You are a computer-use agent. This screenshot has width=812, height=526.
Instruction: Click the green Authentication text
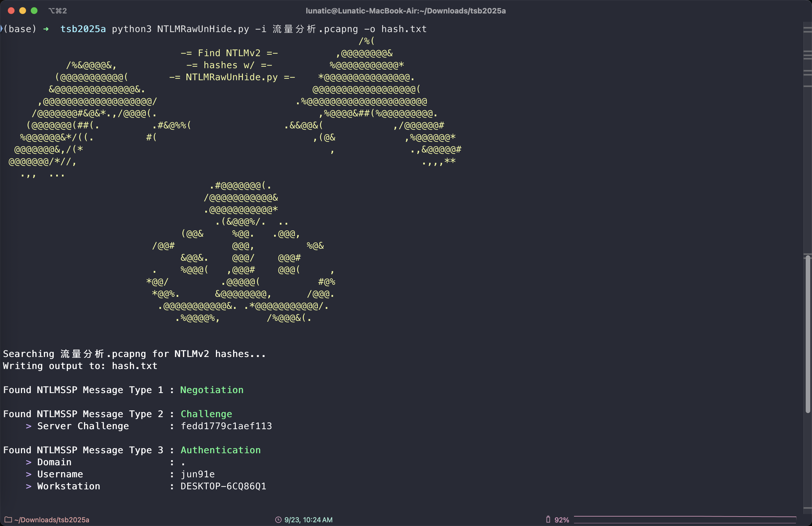(220, 450)
